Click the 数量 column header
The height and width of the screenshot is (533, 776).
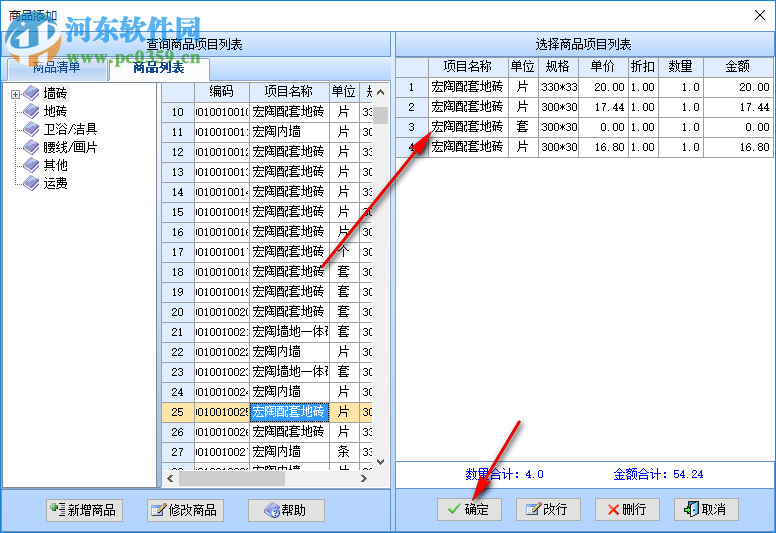click(x=680, y=67)
